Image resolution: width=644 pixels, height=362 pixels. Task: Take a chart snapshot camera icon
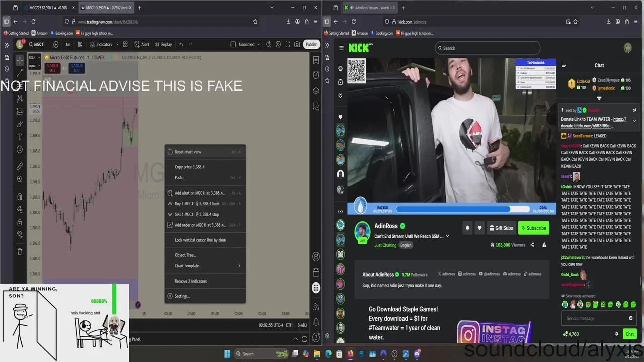coord(297,44)
